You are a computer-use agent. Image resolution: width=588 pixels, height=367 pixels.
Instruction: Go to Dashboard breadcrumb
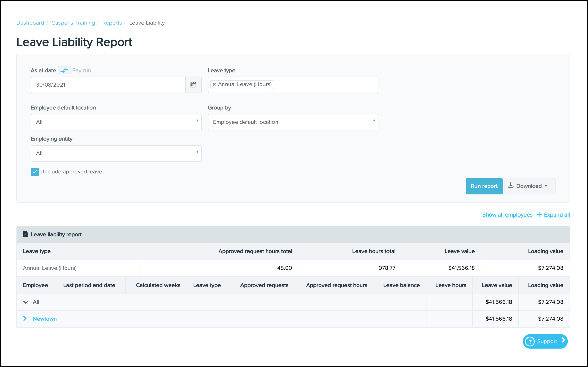[x=30, y=23]
